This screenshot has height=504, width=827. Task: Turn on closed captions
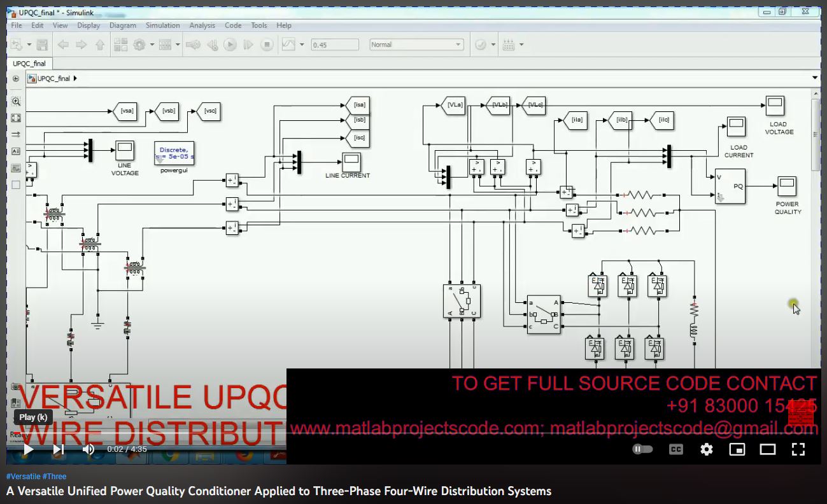(675, 449)
